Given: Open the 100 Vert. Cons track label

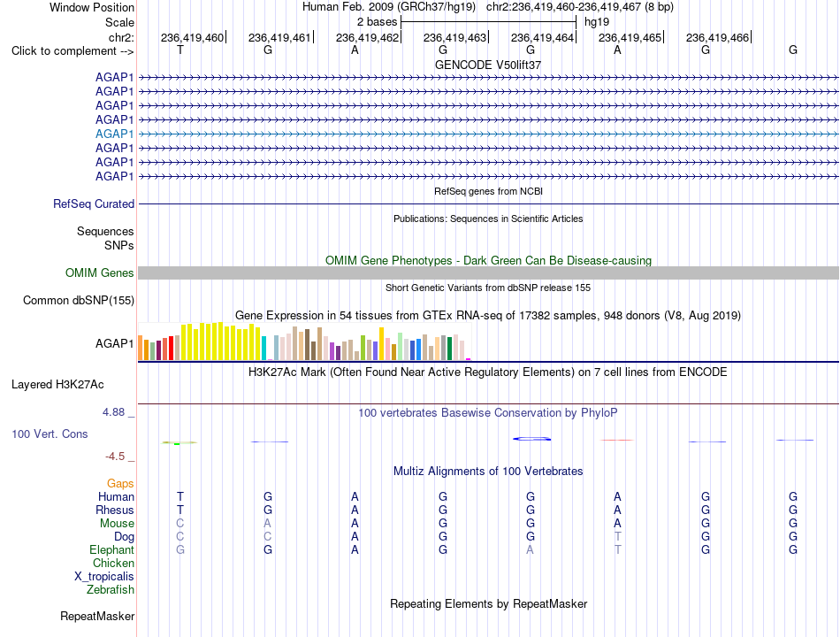Looking at the screenshot, I should [50, 434].
